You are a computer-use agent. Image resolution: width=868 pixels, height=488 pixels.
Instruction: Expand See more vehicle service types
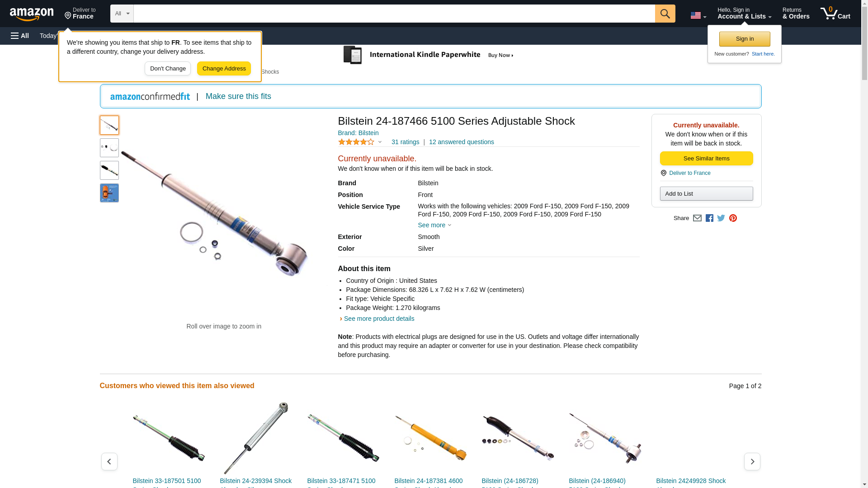click(434, 225)
